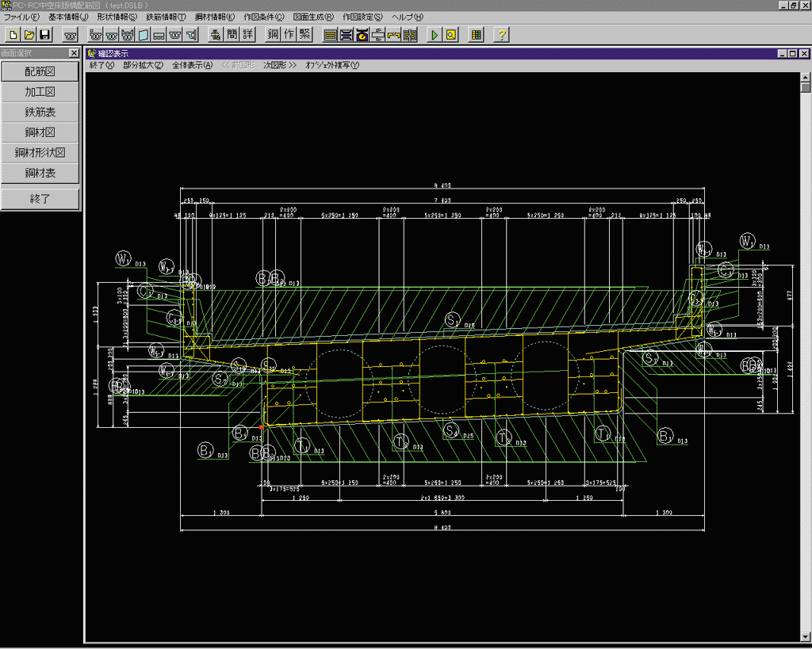
Task: Click the New file toolbar icon
Action: (13, 35)
